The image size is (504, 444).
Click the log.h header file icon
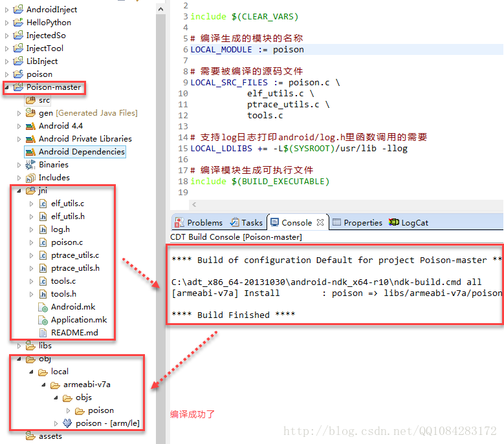click(43, 229)
